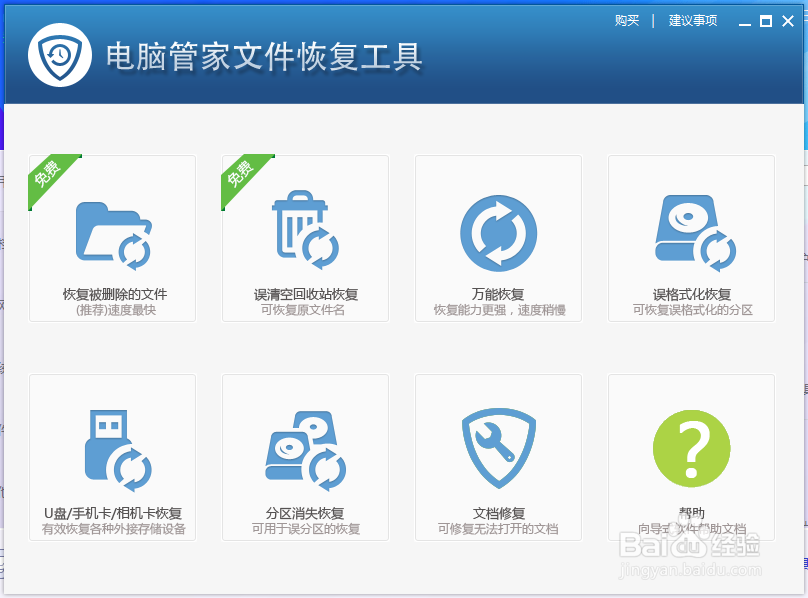The width and height of the screenshot is (808, 598).
Task: Click the 电脑管家文件恢复工具 title text
Action: (x=264, y=56)
